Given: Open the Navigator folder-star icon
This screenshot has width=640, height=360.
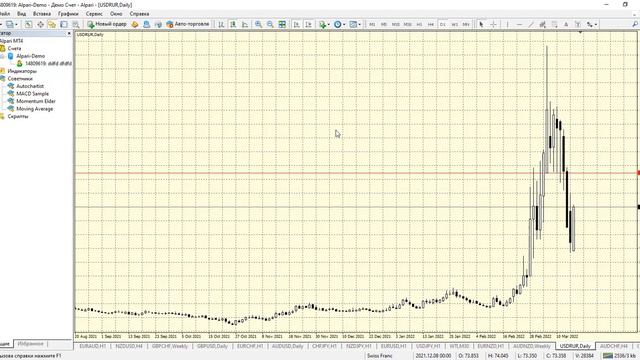Looking at the screenshot, I should pyautogui.click(x=52, y=24).
